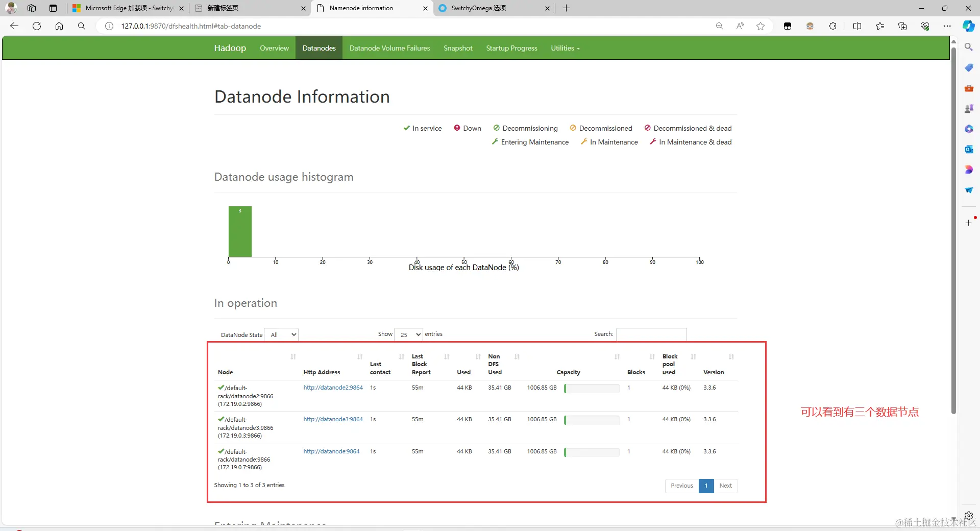The width and height of the screenshot is (980, 531).
Task: Open the Favorites list
Action: [880, 26]
